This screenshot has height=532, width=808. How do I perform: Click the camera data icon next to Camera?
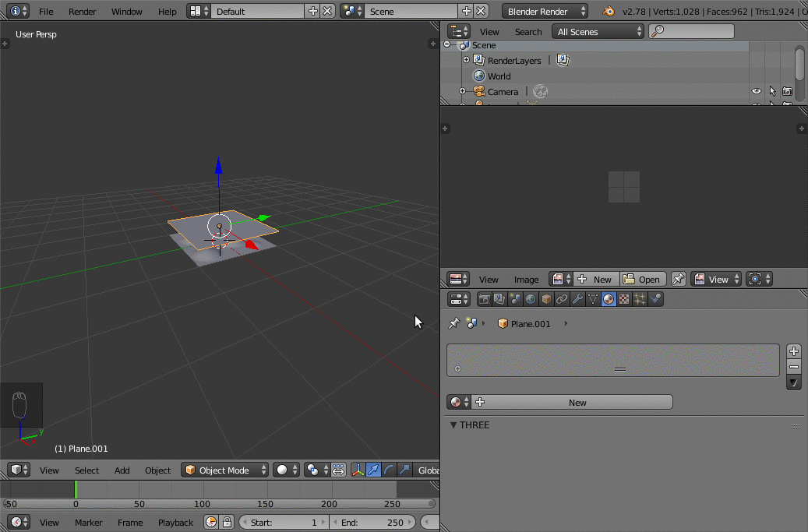click(x=540, y=91)
